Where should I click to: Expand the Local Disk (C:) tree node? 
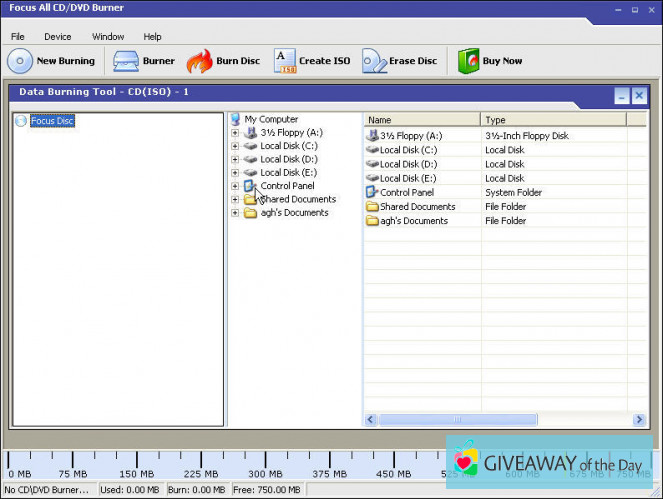point(235,146)
